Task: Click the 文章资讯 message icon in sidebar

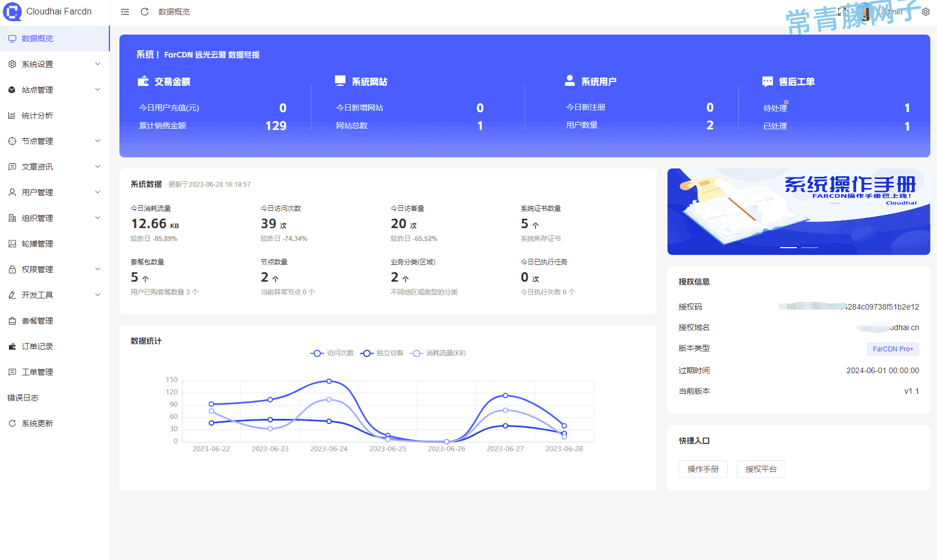Action: (x=12, y=167)
